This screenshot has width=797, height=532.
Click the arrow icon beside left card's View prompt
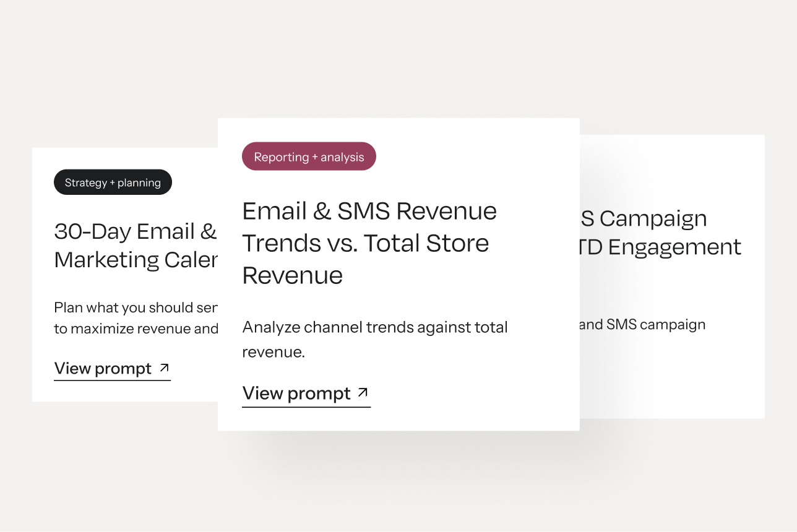[x=164, y=367]
